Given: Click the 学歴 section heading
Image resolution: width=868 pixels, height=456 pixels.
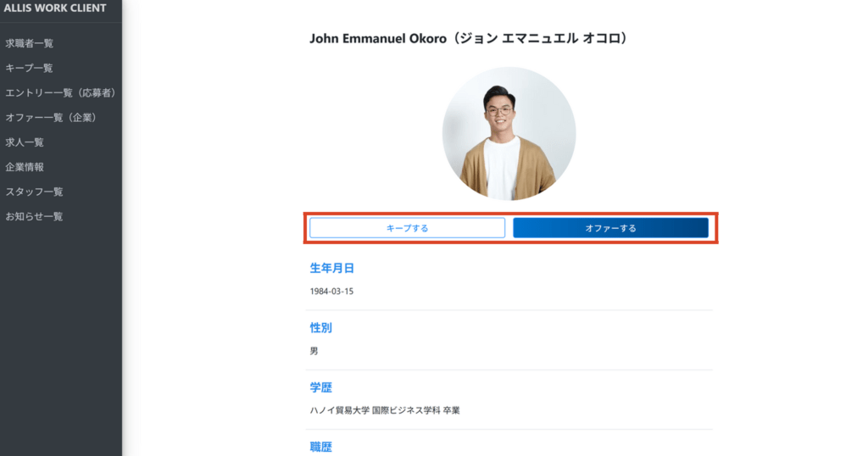Looking at the screenshot, I should tap(320, 387).
